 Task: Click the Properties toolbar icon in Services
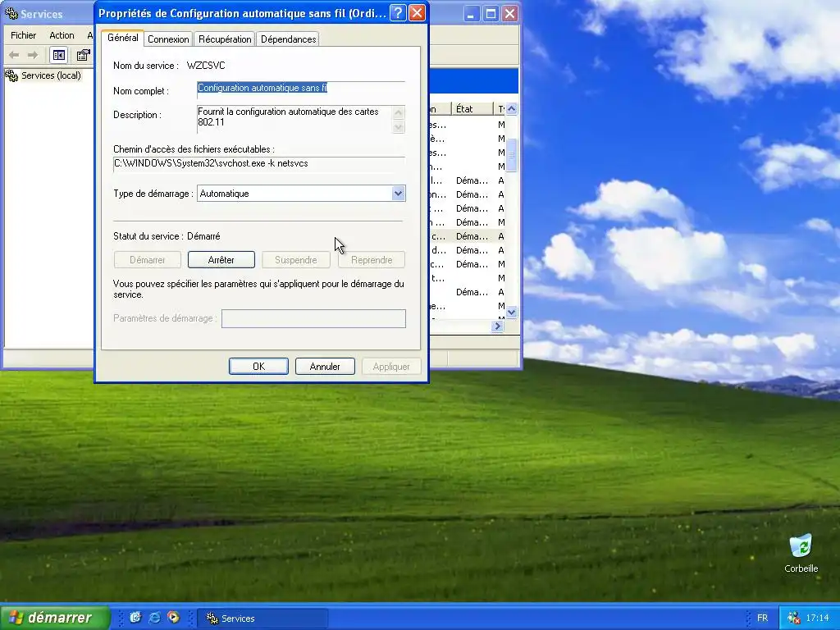84,55
